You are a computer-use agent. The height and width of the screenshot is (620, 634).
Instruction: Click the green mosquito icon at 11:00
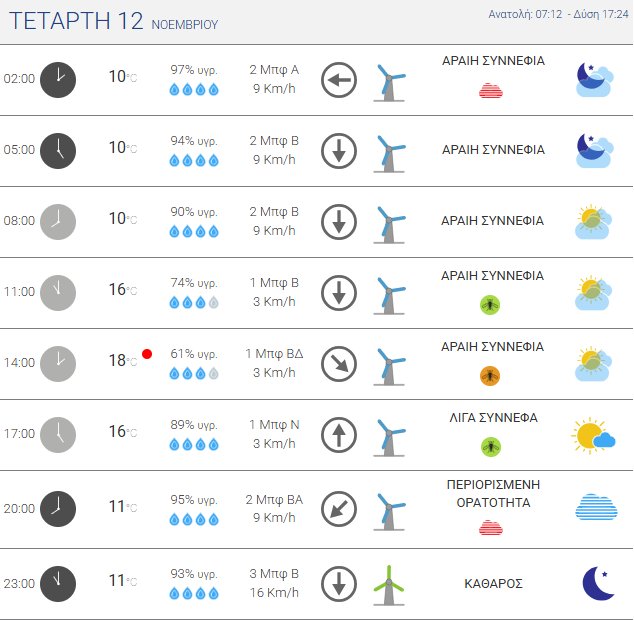point(490,304)
